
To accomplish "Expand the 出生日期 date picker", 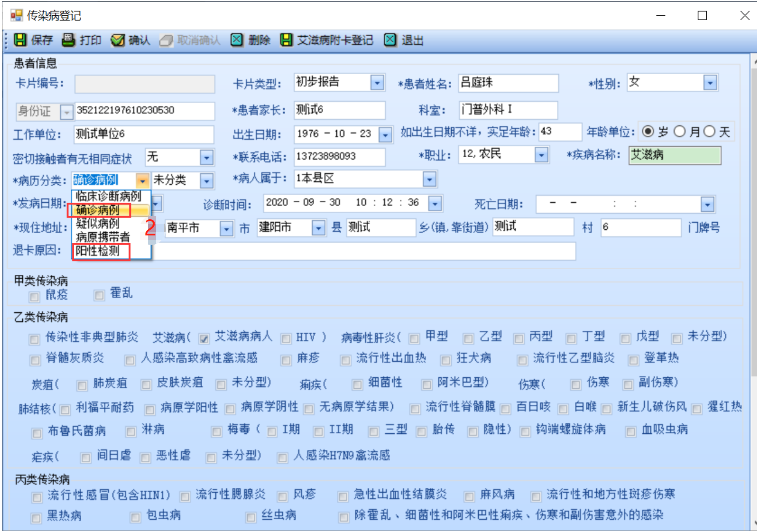I will (x=385, y=135).
